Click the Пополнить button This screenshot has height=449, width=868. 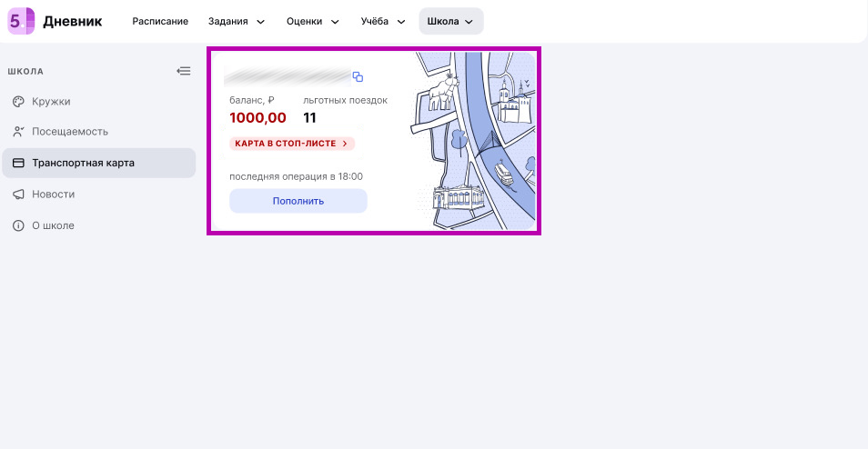coord(298,201)
